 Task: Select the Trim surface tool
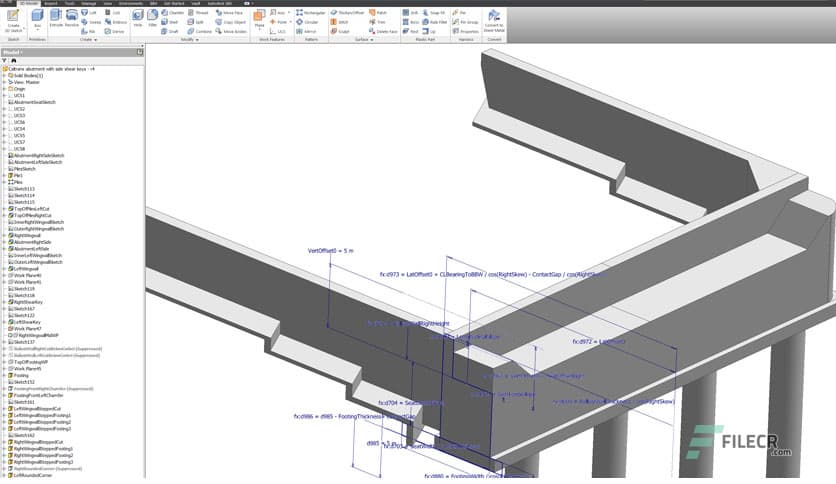click(x=377, y=22)
